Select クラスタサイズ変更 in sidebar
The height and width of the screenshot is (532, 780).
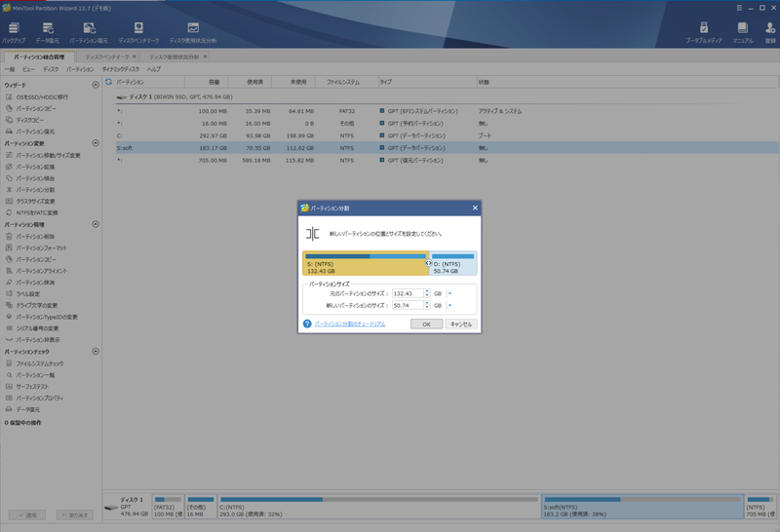click(35, 201)
